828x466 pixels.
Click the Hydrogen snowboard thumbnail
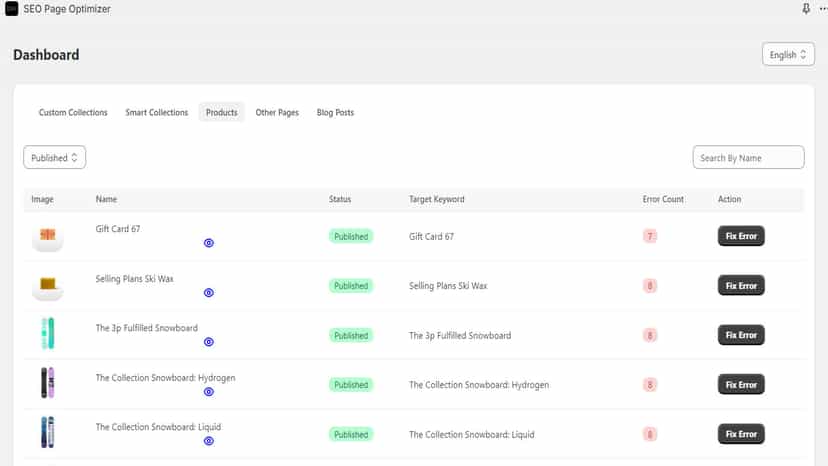[x=48, y=383]
